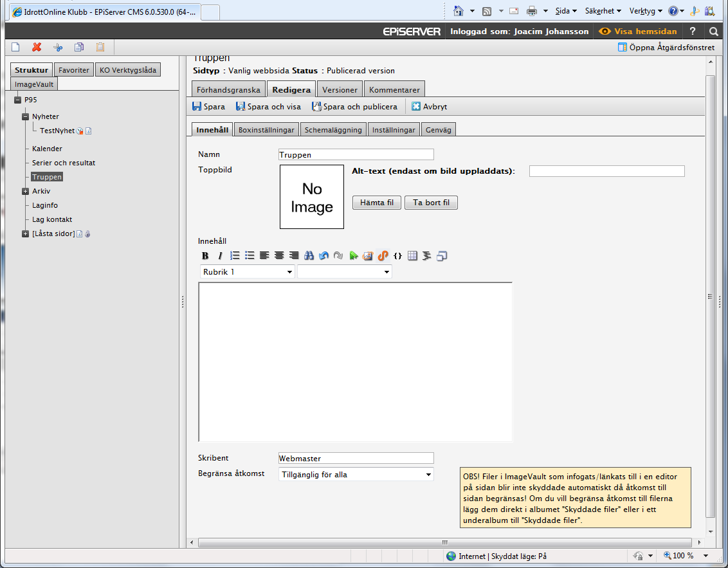728x568 pixels.
Task: Click Ta bort fil button
Action: tap(431, 203)
